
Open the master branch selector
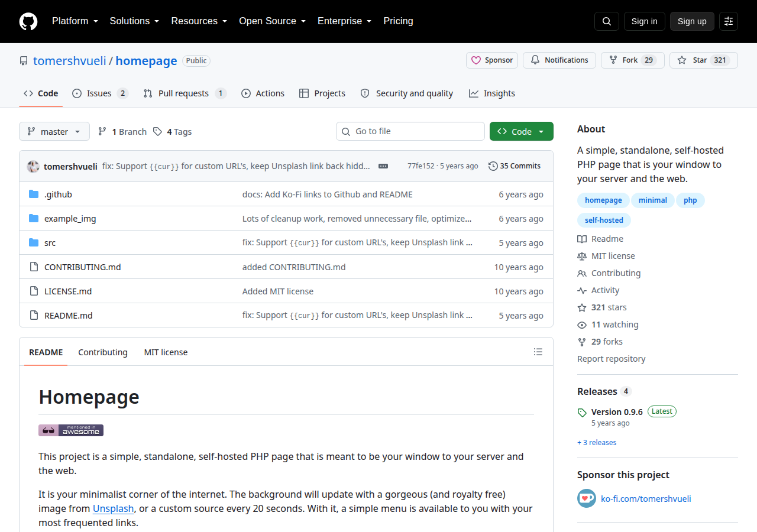[x=54, y=131]
